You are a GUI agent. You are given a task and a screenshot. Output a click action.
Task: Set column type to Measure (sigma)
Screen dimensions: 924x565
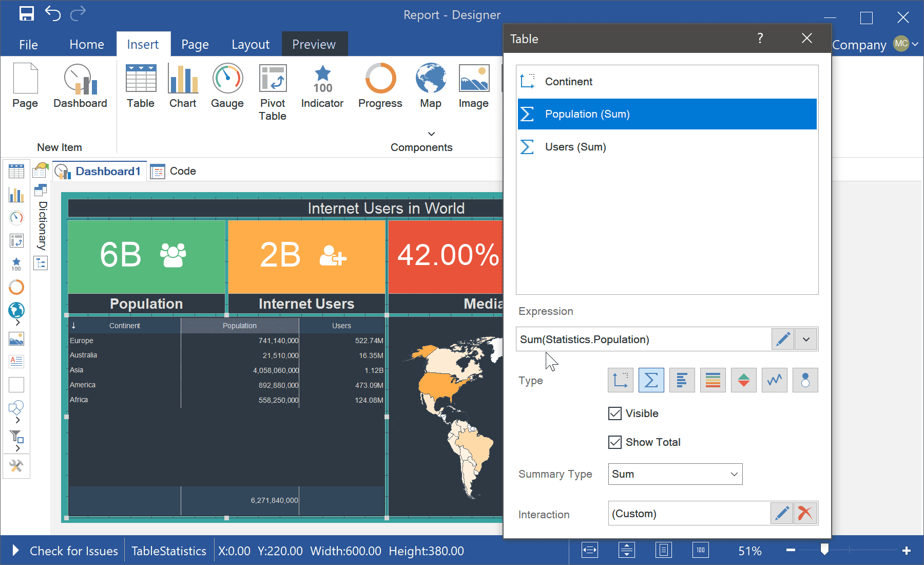(651, 380)
